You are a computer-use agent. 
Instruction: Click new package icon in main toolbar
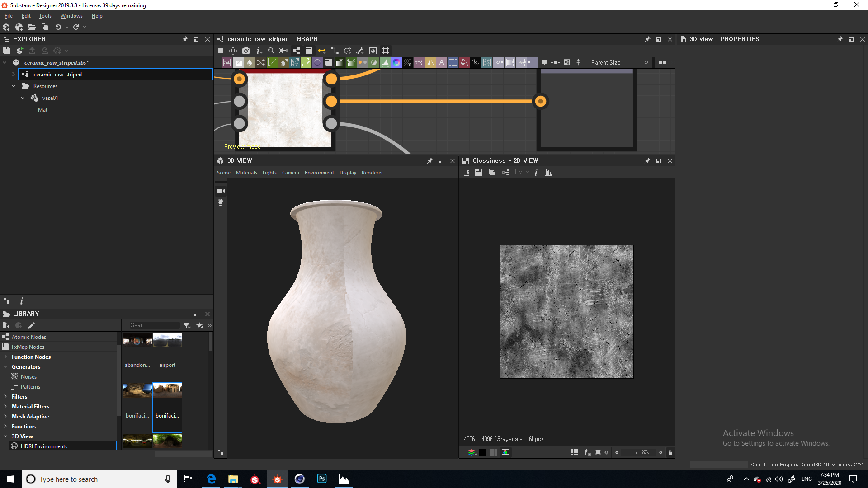[x=6, y=27]
